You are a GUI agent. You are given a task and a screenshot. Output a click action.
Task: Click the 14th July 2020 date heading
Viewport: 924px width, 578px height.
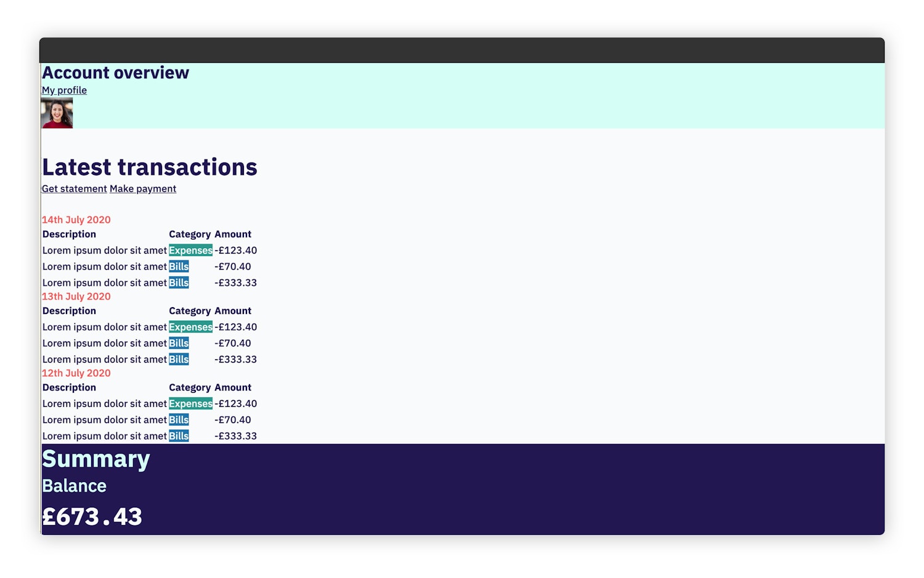[x=76, y=219]
